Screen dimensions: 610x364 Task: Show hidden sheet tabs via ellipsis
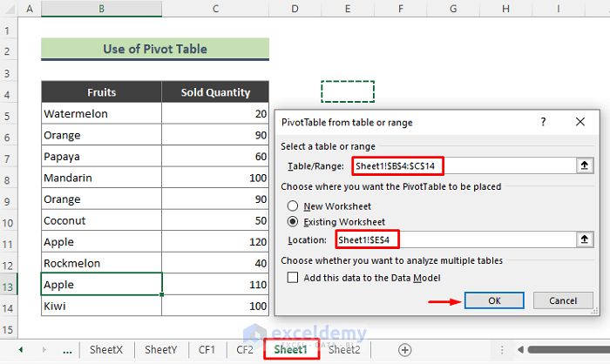(66, 350)
